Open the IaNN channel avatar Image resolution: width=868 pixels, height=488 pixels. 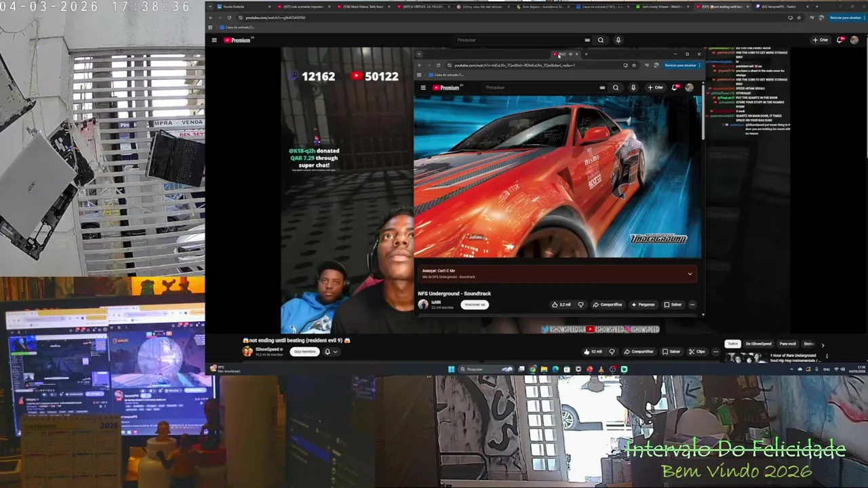tap(423, 304)
